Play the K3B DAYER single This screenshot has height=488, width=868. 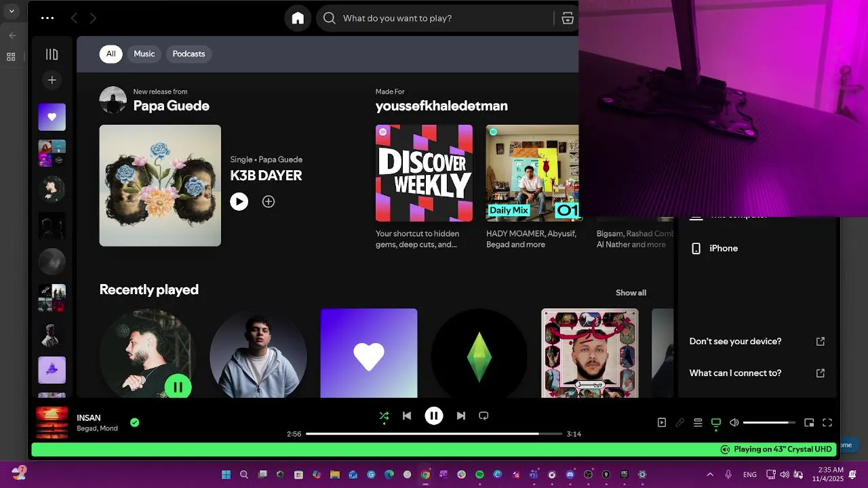239,201
